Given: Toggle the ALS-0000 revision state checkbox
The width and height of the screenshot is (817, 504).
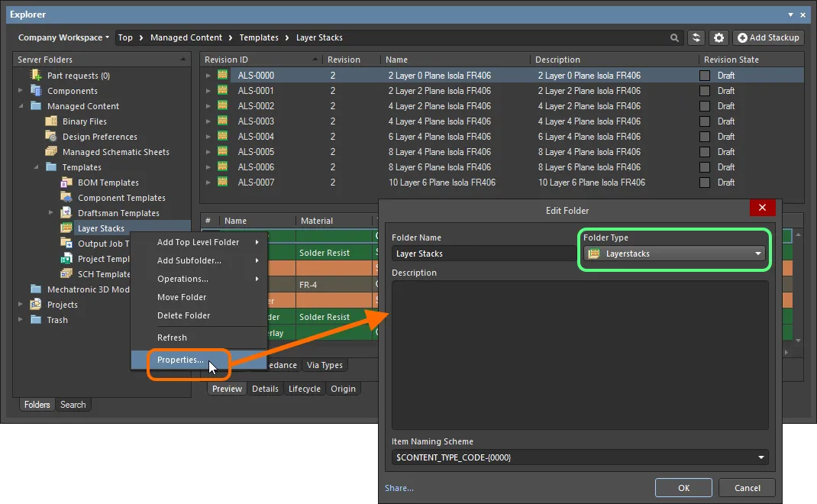Looking at the screenshot, I should click(705, 76).
